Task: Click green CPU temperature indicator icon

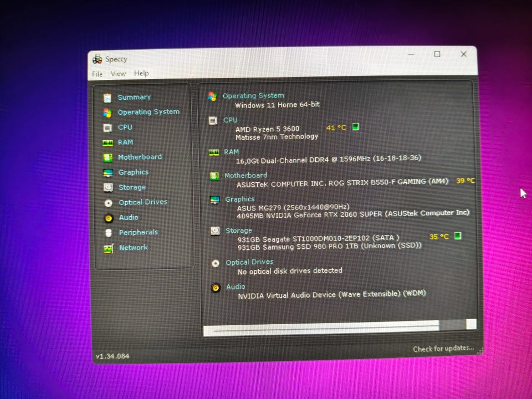Action: [x=355, y=126]
